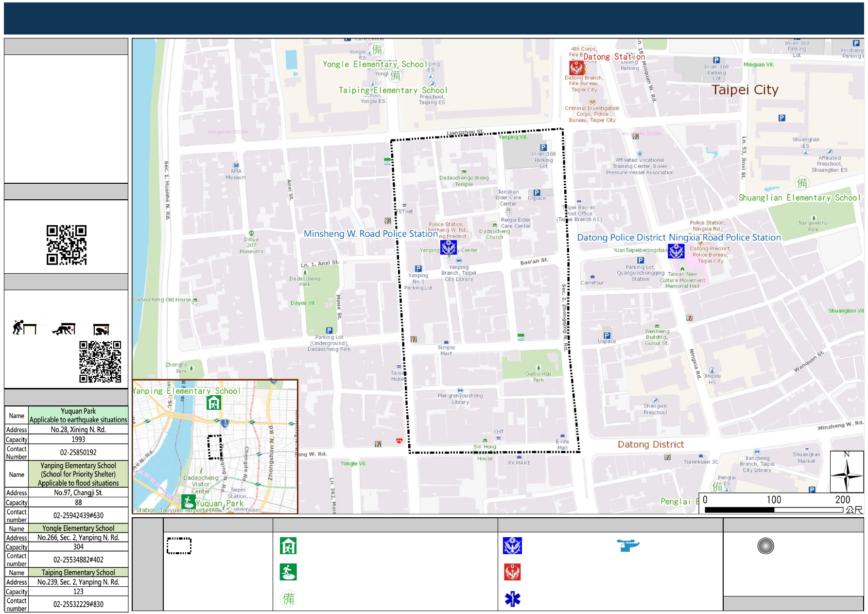Click the 備 marker above Yongle Elementary School label
This screenshot has width=868, height=614.
[x=377, y=49]
